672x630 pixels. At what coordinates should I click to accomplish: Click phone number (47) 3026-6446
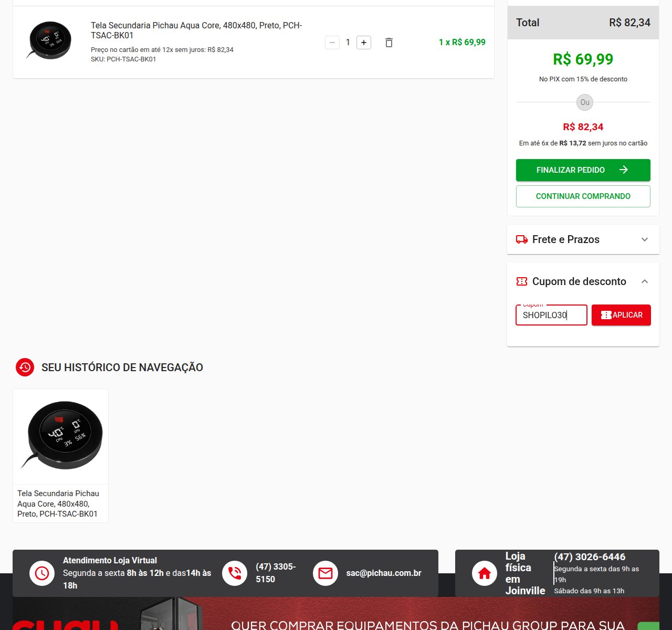coord(590,556)
